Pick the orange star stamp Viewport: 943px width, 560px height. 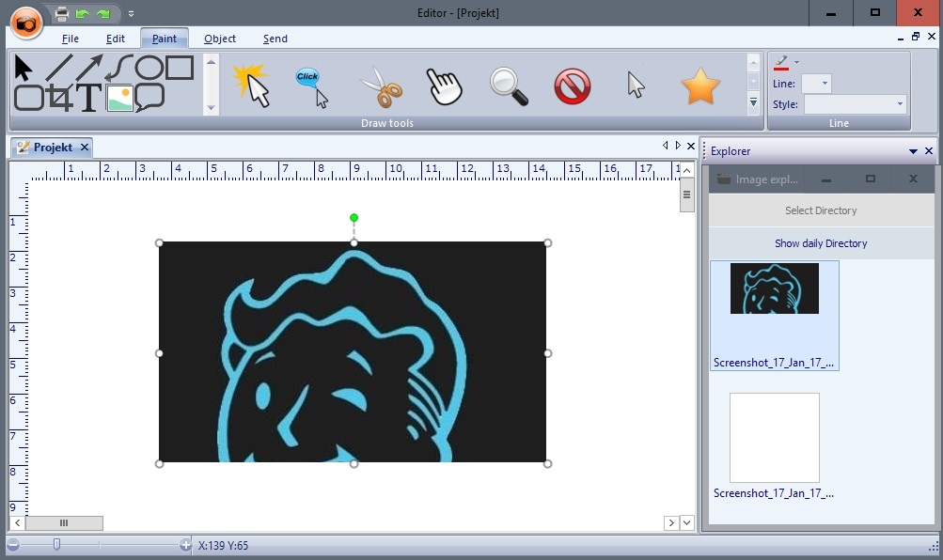(700, 86)
